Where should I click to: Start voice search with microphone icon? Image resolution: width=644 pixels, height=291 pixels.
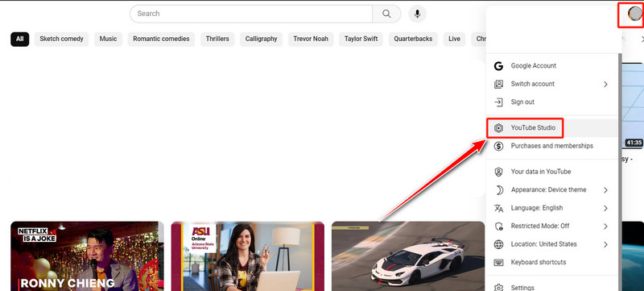click(x=417, y=14)
